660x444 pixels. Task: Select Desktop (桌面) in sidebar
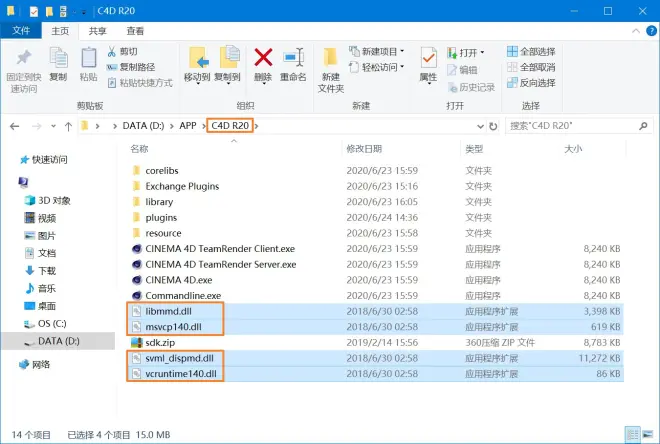point(40,306)
